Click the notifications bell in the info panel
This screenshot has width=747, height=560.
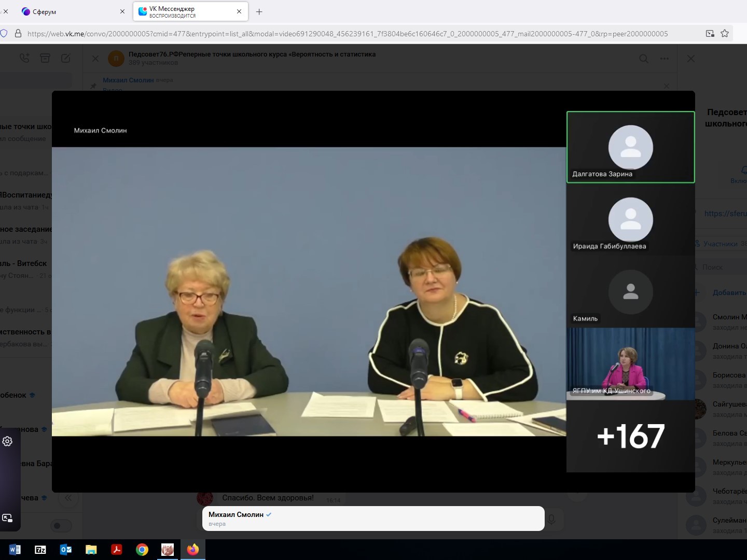coord(743,170)
